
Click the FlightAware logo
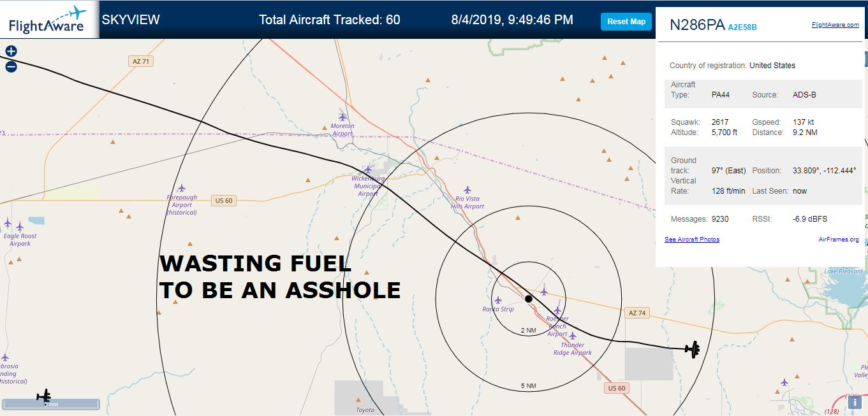click(47, 20)
